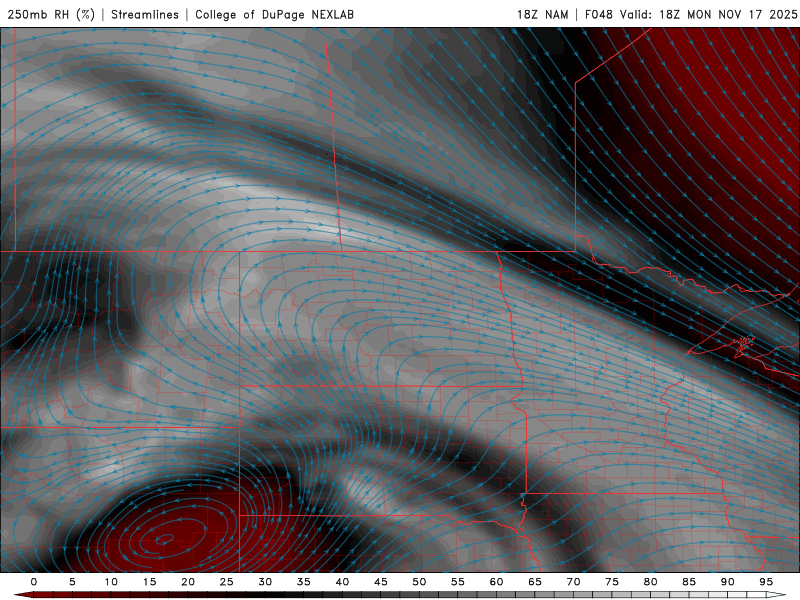Click the "40" scale label
The height and width of the screenshot is (600, 800).
342,582
